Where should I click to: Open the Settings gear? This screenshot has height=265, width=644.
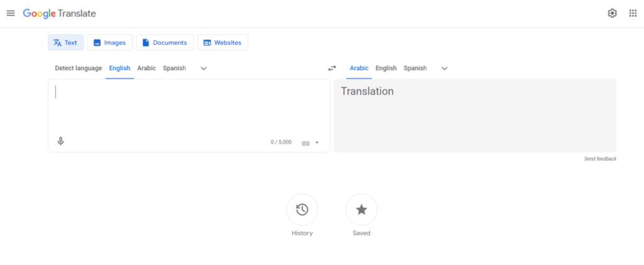[613, 13]
